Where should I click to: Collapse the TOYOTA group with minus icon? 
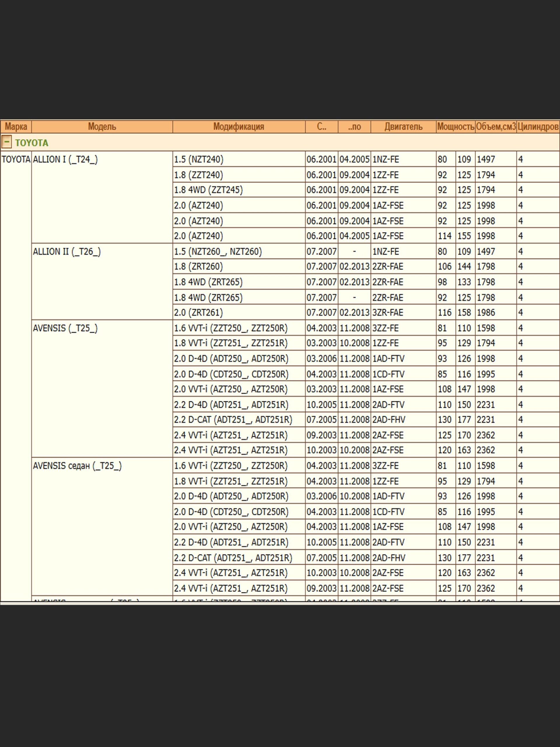tap(6, 142)
